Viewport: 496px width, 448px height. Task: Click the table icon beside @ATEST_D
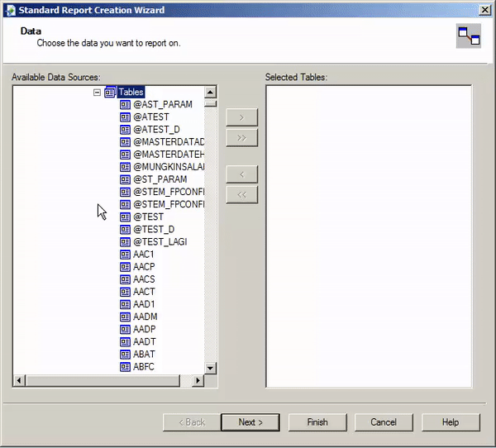click(x=125, y=130)
